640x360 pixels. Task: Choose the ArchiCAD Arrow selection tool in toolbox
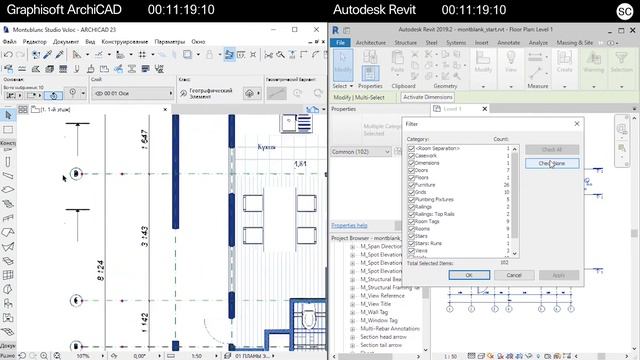click(x=8, y=116)
